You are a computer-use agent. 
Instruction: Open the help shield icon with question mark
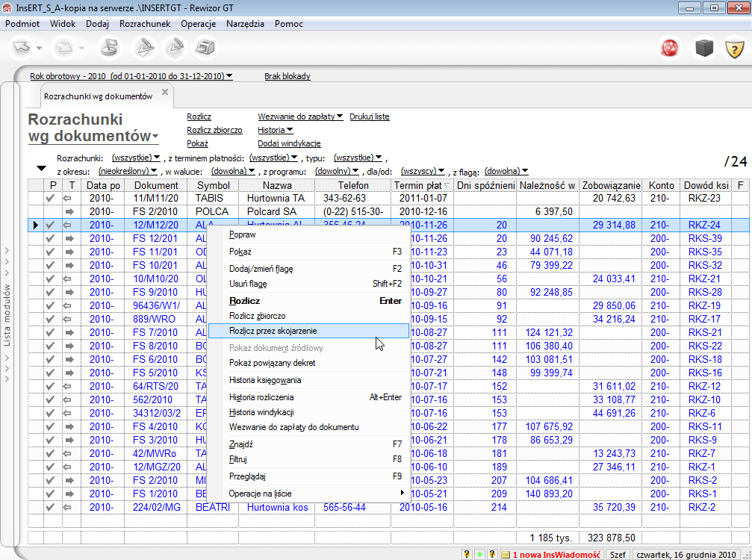734,49
